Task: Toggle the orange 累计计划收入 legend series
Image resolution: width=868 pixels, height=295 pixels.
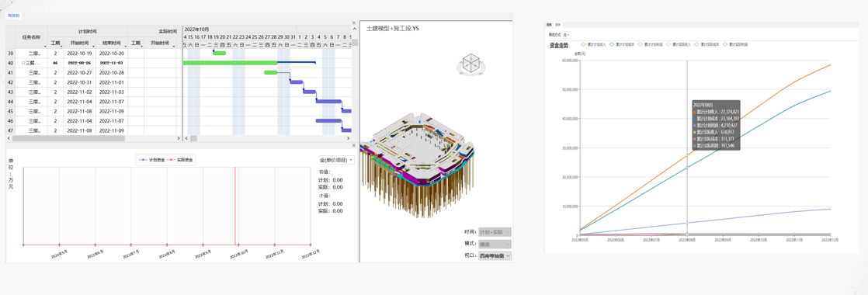Action: [x=594, y=44]
